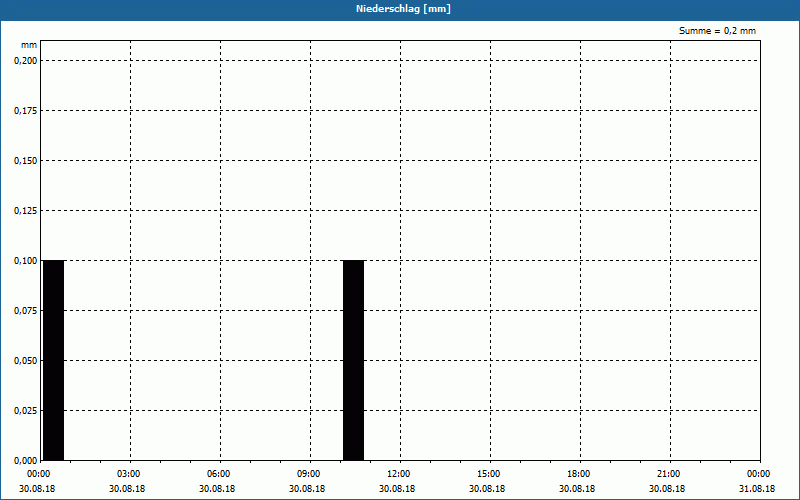The image size is (800, 500).
Task: Click the 21:00 time axis label
Action: click(x=668, y=474)
